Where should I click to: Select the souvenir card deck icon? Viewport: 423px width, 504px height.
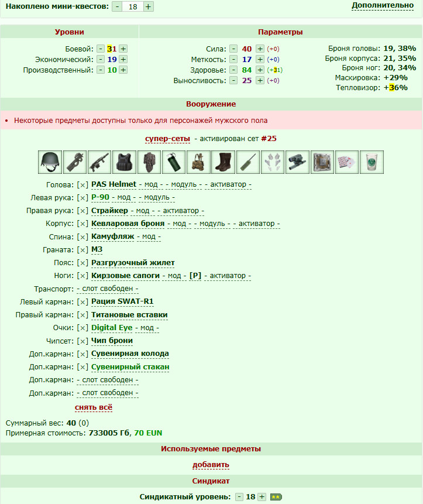pyautogui.click(x=347, y=162)
